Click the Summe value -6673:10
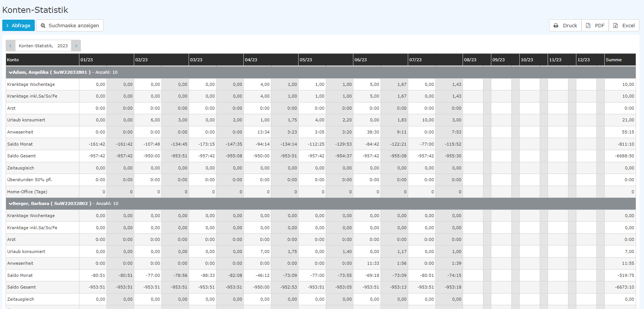 coord(624,287)
